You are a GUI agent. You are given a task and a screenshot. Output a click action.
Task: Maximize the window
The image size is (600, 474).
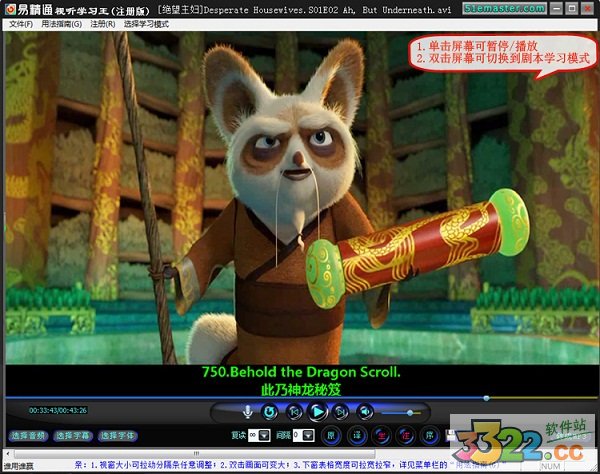point(572,8)
